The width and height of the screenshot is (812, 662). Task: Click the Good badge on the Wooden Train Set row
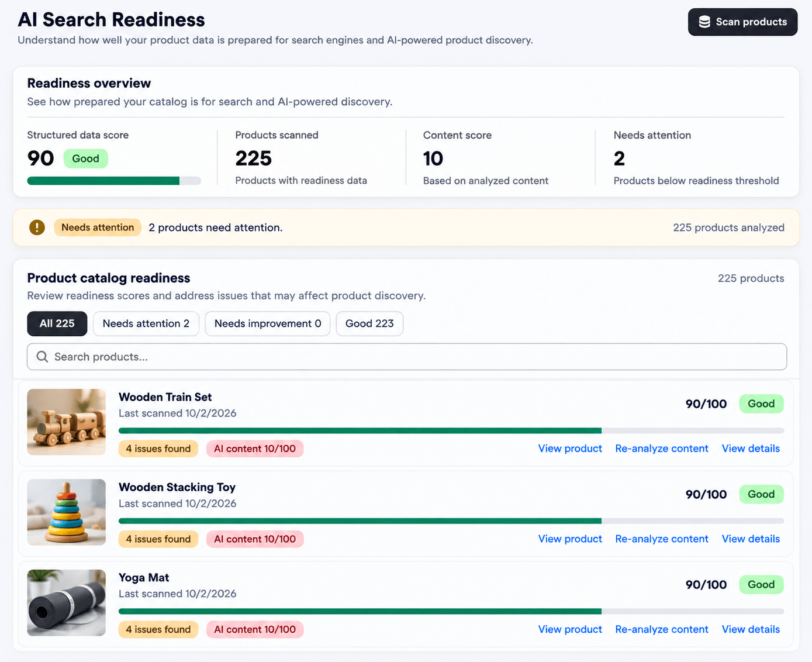761,404
